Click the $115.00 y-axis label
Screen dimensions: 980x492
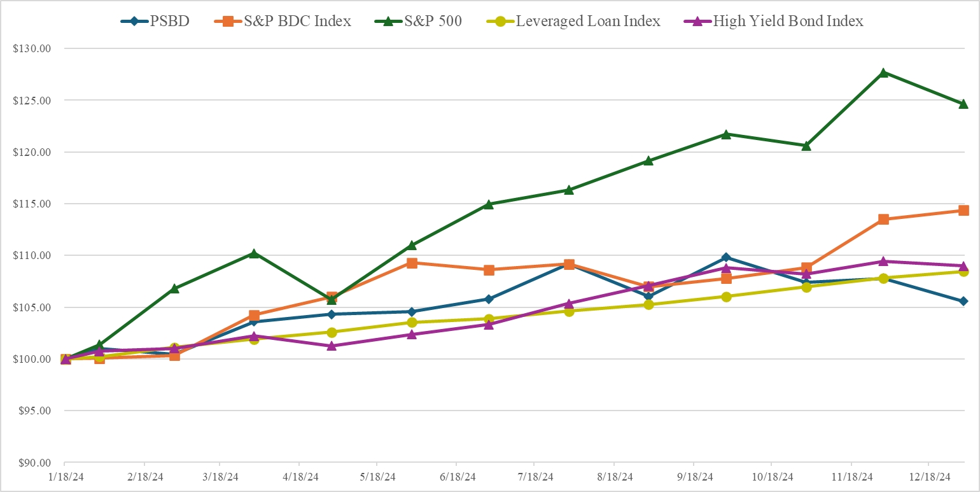coord(31,204)
